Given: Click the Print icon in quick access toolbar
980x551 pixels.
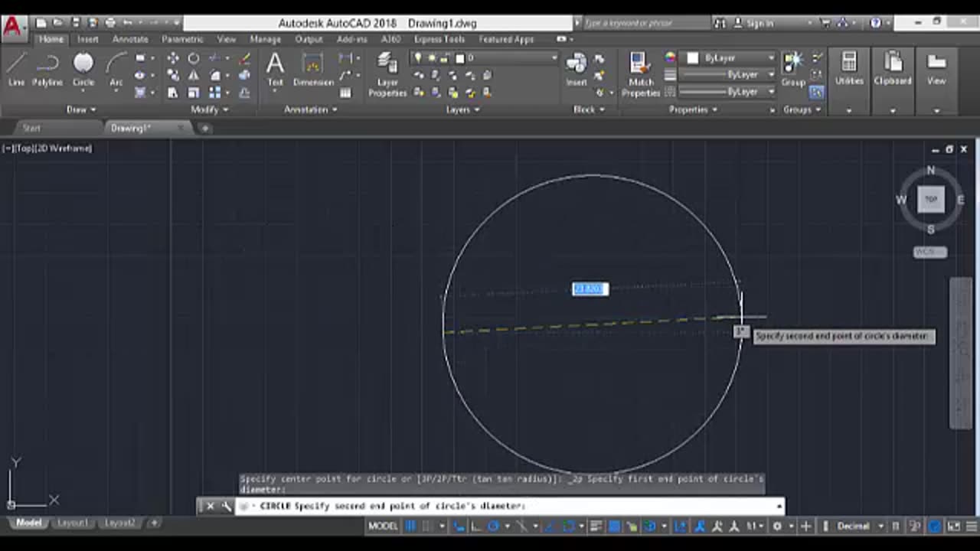Looking at the screenshot, I should click(111, 23).
